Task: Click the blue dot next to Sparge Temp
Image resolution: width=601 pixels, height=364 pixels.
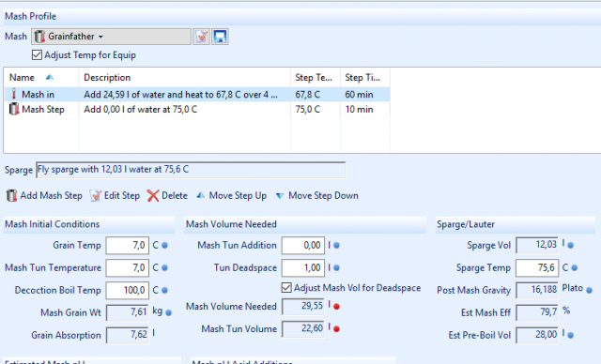Action: 574,268
